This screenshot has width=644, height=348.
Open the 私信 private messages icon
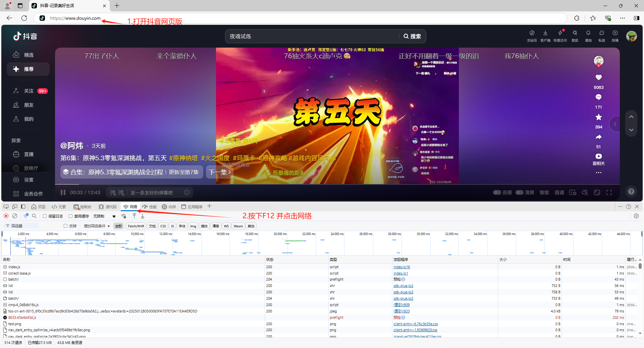pyautogui.click(x=602, y=33)
